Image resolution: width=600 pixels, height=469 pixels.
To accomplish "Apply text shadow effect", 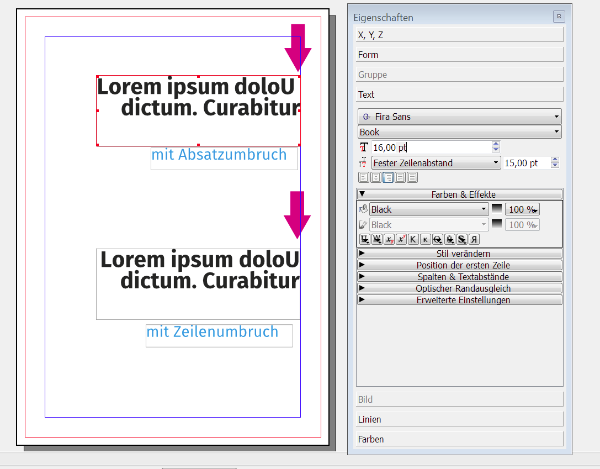I will click(461, 240).
